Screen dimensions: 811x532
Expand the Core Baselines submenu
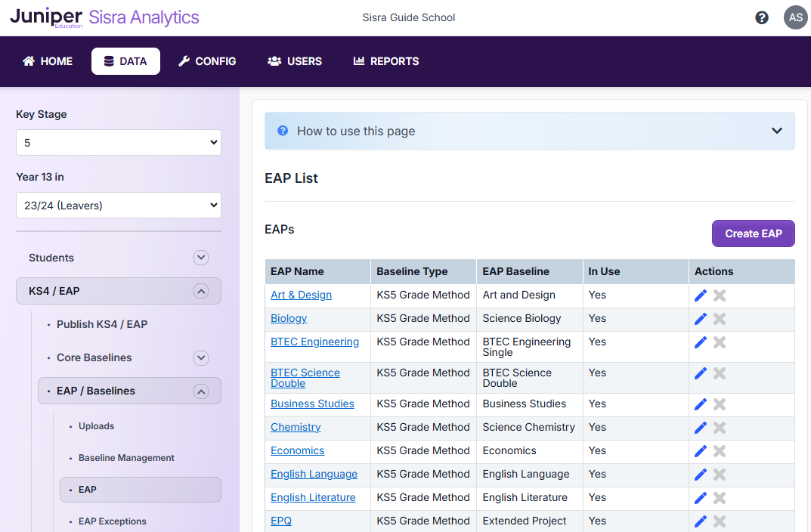click(x=201, y=357)
